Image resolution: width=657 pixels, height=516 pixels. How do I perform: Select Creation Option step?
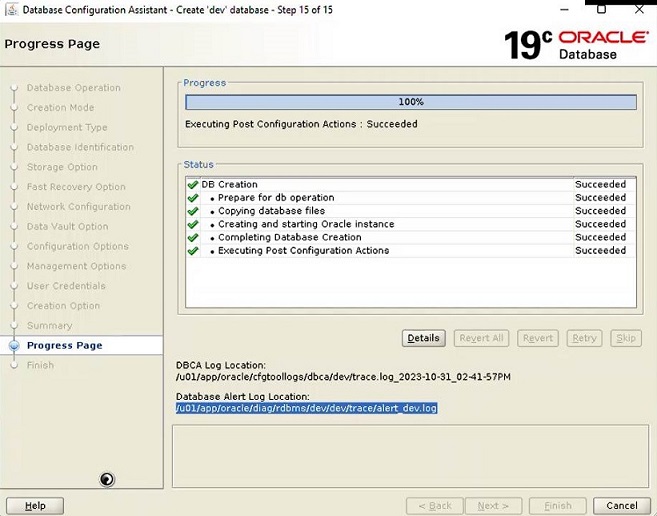tap(63, 306)
